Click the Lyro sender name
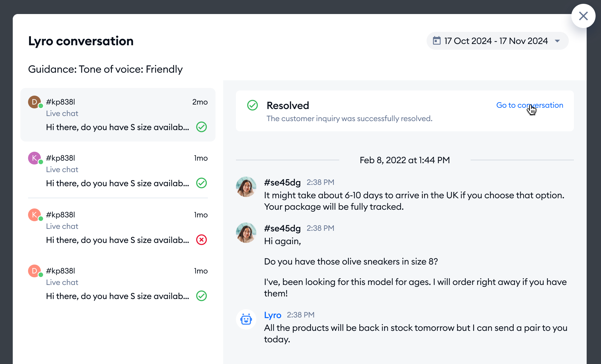Screen dimensions: 601x364 [272, 315]
